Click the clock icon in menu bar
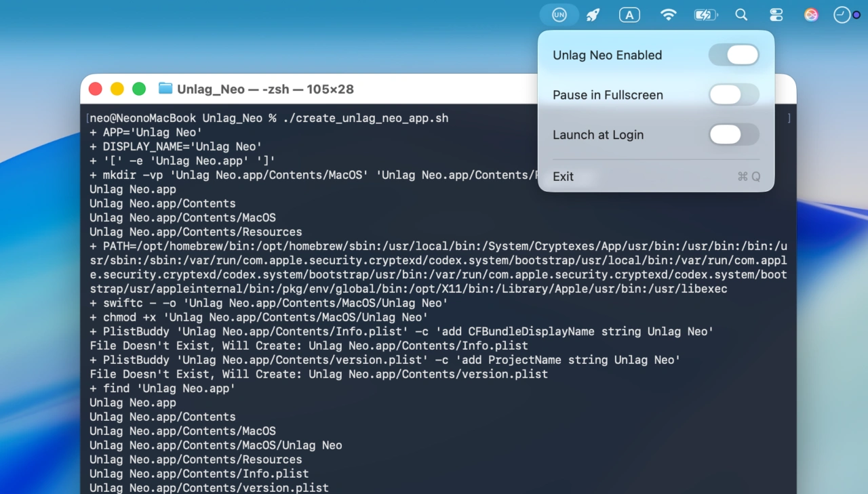The image size is (868, 494). (x=842, y=15)
